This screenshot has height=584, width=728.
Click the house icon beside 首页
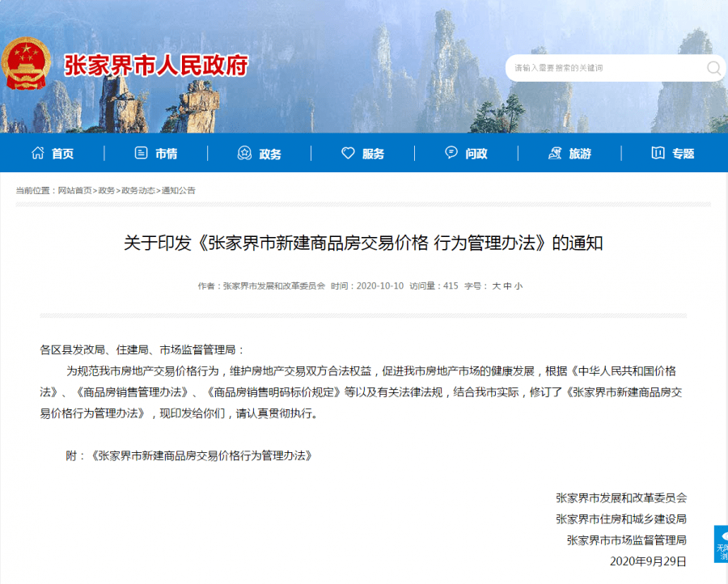click(x=37, y=153)
